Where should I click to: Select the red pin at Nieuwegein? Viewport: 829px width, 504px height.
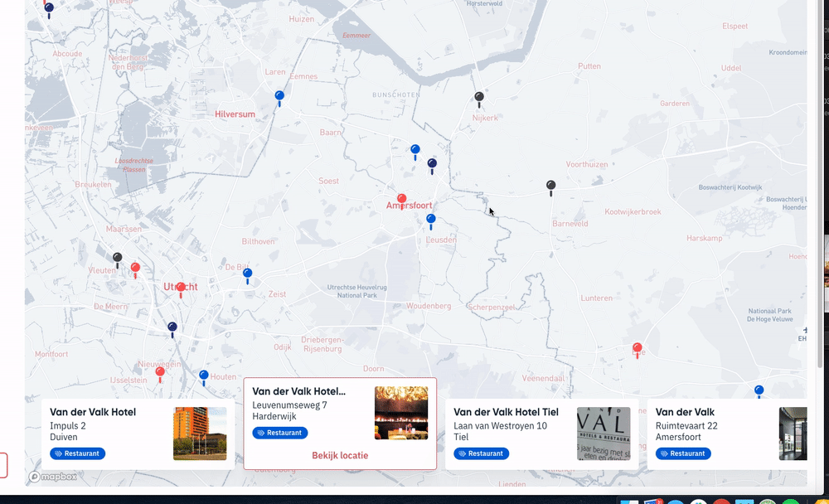coord(160,375)
